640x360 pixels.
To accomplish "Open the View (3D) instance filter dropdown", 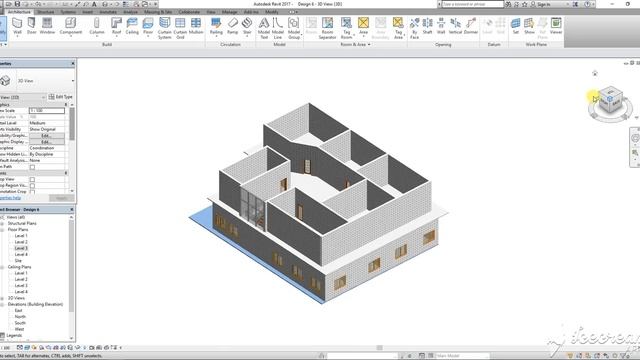I will tap(43, 97).
